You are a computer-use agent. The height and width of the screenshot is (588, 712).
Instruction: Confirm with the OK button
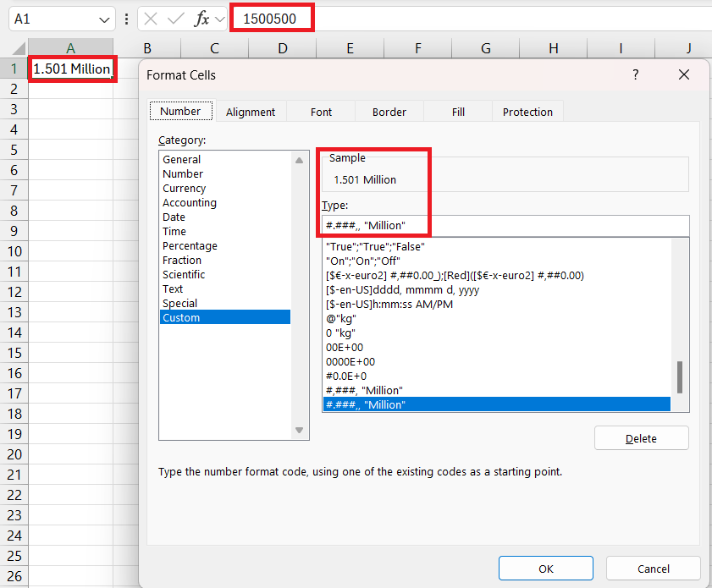545,569
